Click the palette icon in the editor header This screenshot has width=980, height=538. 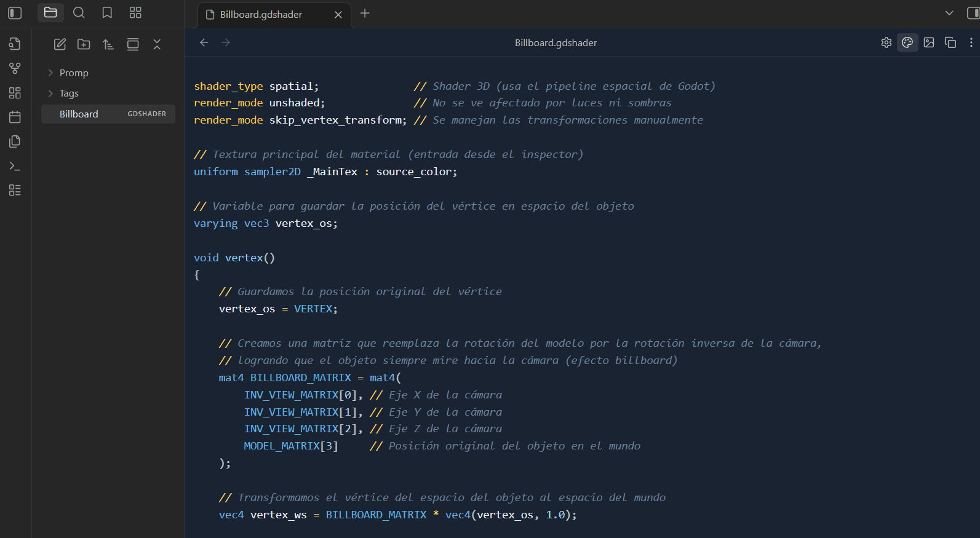[907, 42]
